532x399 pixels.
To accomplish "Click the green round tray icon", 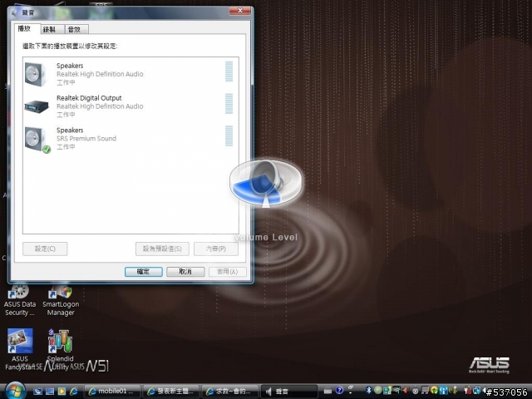I will click(x=378, y=390).
